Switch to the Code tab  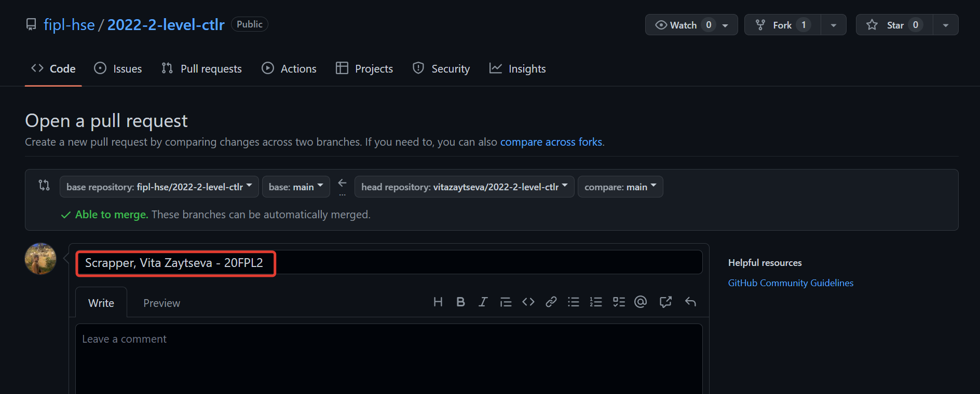pos(53,68)
